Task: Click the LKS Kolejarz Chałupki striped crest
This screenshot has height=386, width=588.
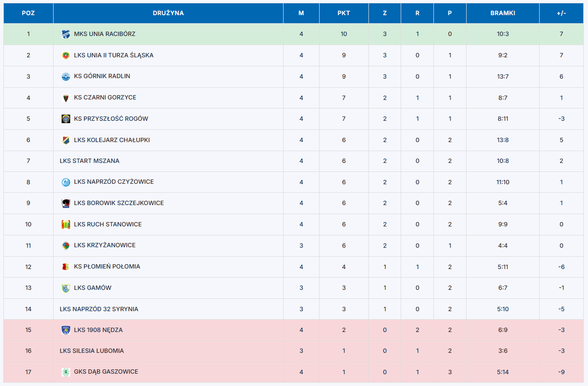Action: (x=66, y=140)
